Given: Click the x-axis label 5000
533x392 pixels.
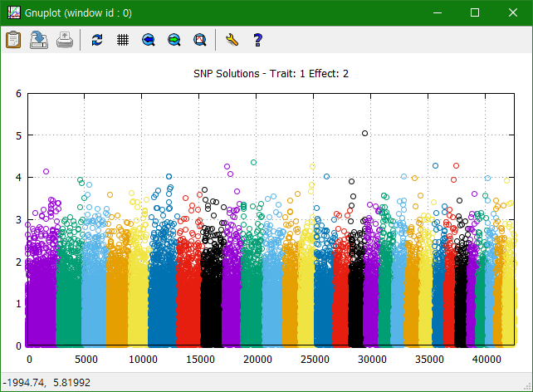Looking at the screenshot, I should pyautogui.click(x=86, y=360).
